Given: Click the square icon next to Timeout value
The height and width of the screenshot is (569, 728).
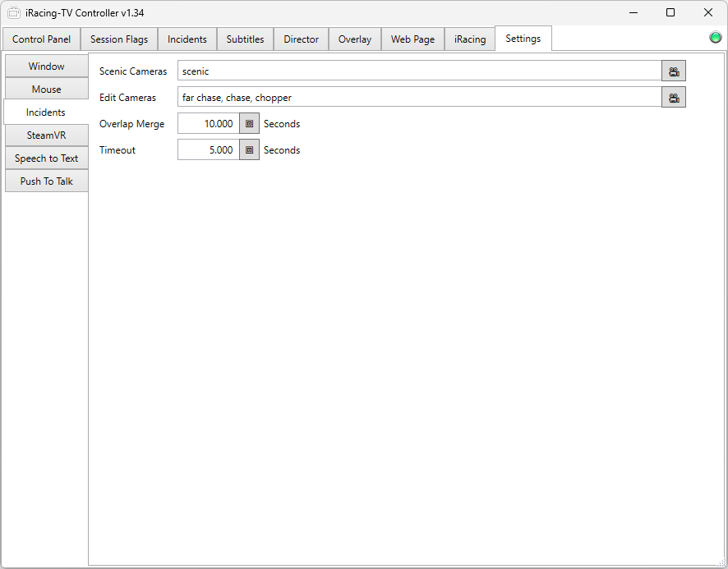Looking at the screenshot, I should pos(249,150).
